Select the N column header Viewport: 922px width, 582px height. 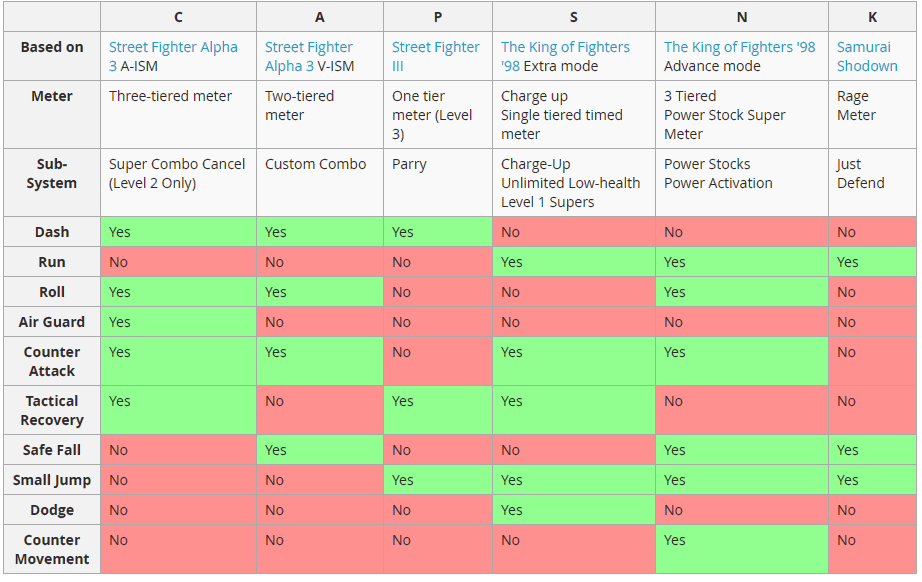[741, 17]
